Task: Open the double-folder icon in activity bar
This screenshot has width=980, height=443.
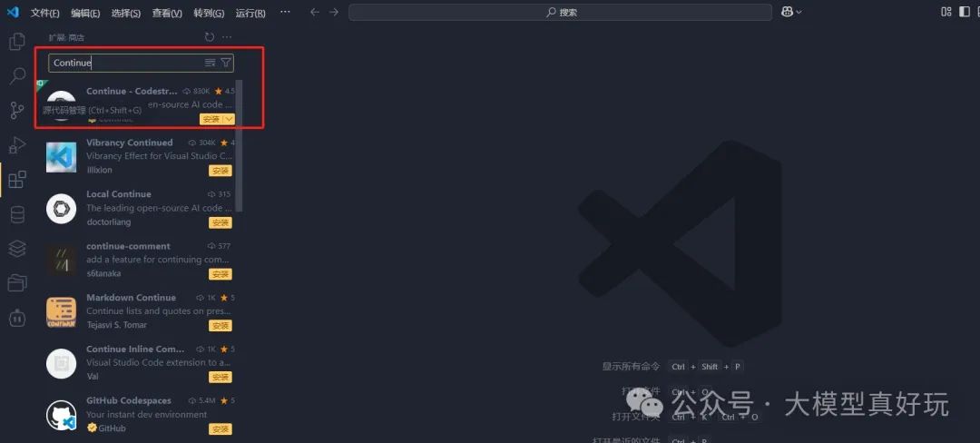Action: click(x=17, y=283)
